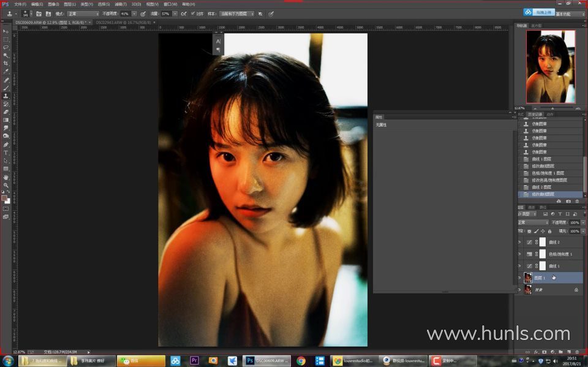Click the trash icon in History panel
Screen dimensions: 588x367
pos(577,202)
